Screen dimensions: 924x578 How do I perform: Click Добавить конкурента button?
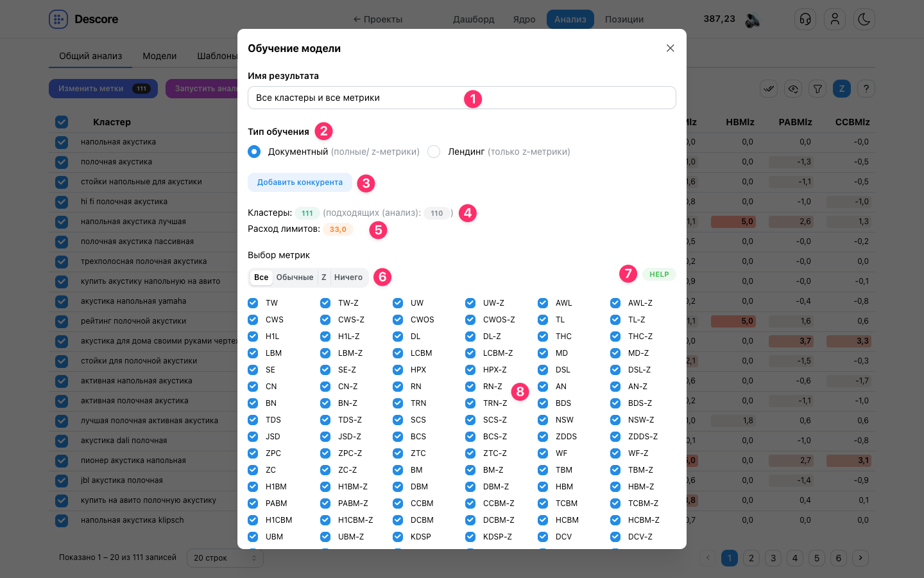(300, 182)
